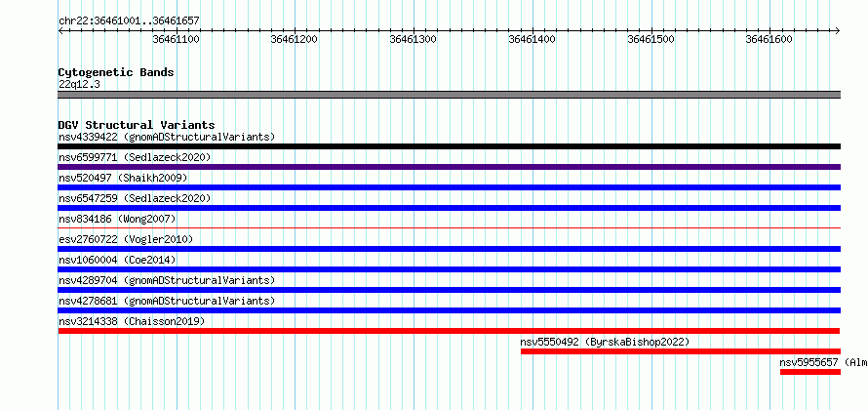Select the black nsv4339422 variant bar

coord(449,146)
